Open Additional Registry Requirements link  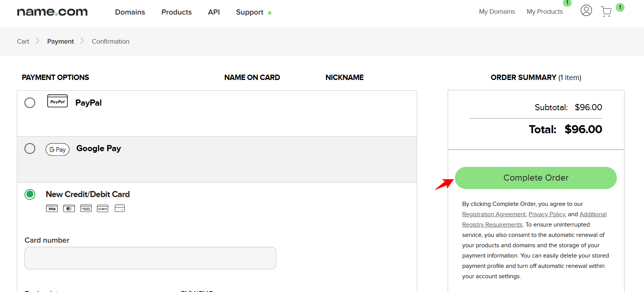pyautogui.click(x=535, y=219)
